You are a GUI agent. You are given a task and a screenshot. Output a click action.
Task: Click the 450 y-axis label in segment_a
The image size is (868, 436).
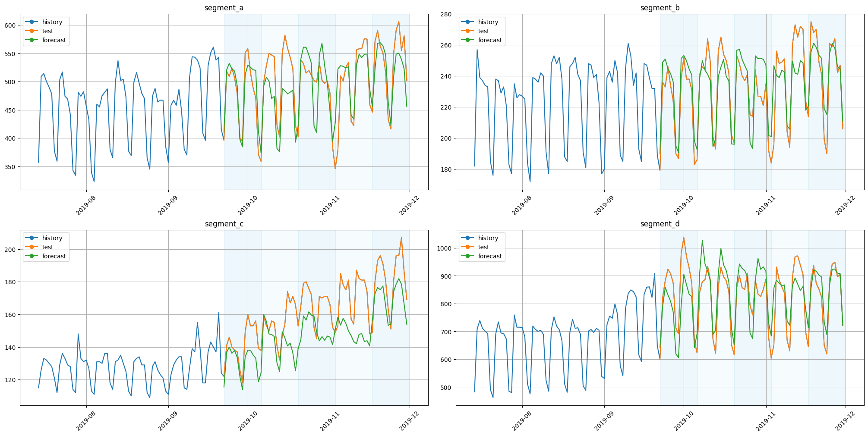tap(10, 110)
